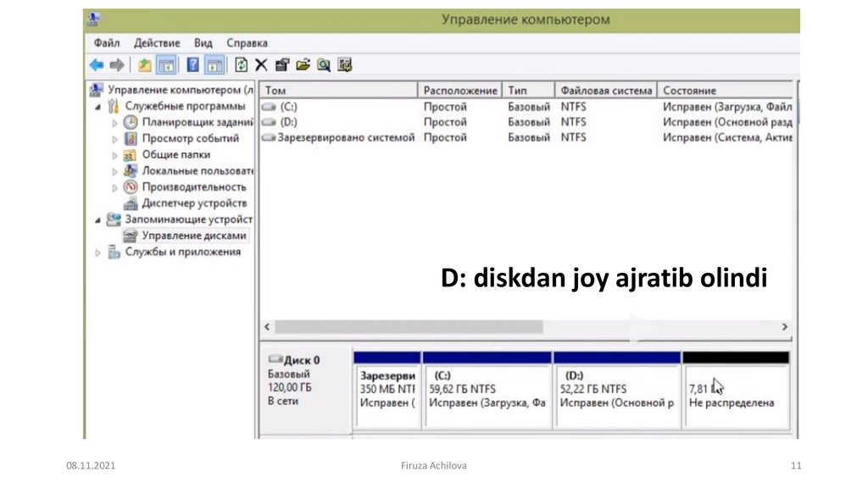Expand the Службы и приложения node
Screen dimensions: 868x488
coord(98,252)
